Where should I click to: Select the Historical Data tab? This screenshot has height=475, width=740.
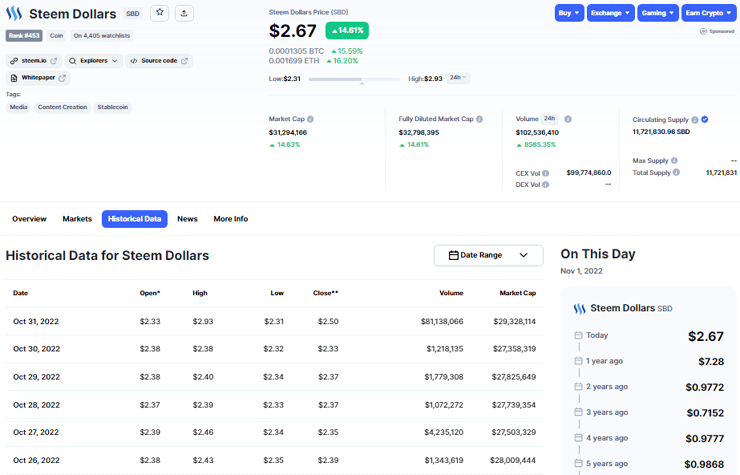(x=135, y=219)
